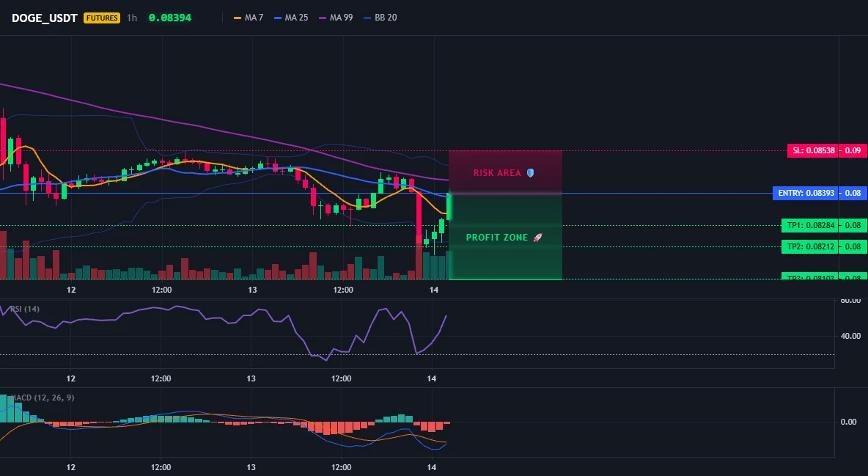868x476 pixels.
Task: Click the 13 date marker on the main chart axis
Action: tap(252, 290)
